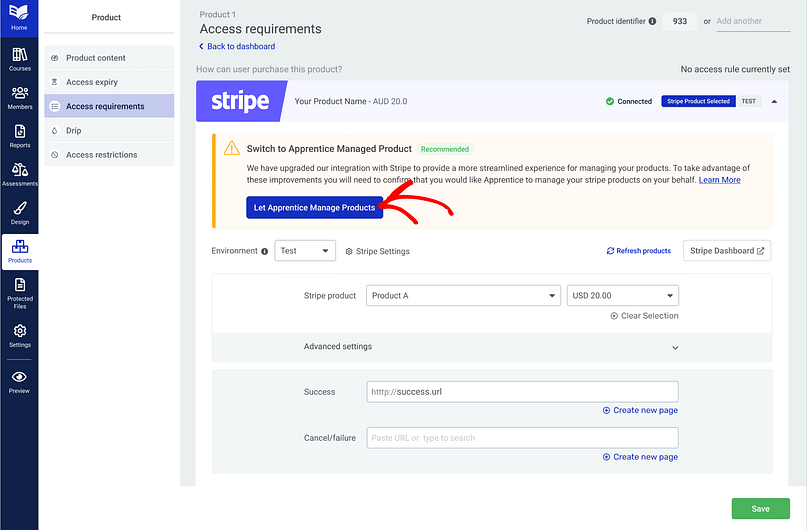The image size is (807, 530).
Task: Open the Stripe product dropdown
Action: (x=464, y=296)
